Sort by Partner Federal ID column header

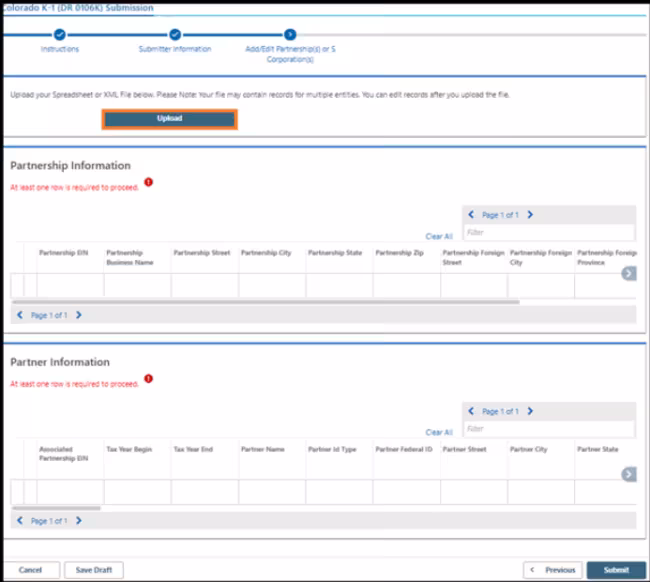tap(404, 449)
